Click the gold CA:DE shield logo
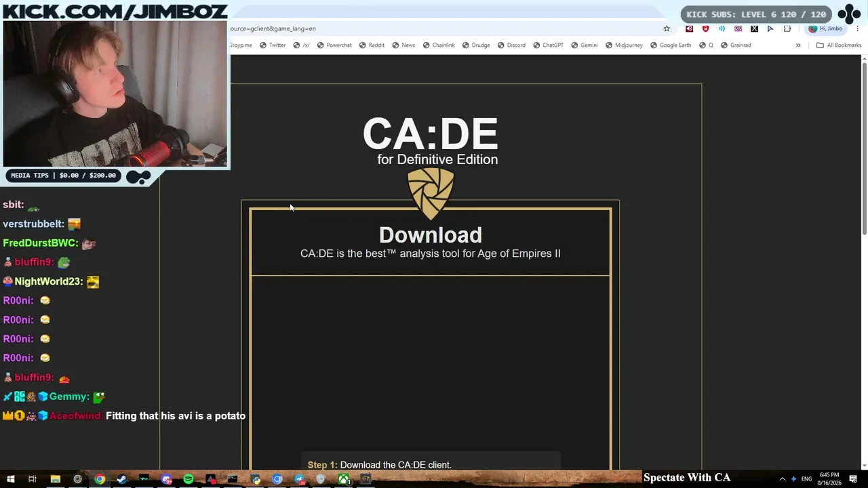 (x=431, y=194)
